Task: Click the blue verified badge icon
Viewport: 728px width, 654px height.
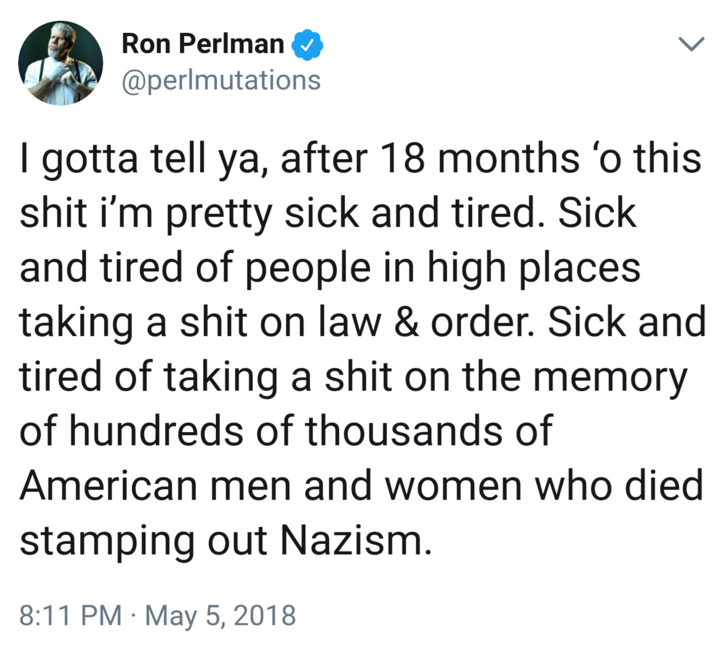Action: pyautogui.click(x=305, y=45)
